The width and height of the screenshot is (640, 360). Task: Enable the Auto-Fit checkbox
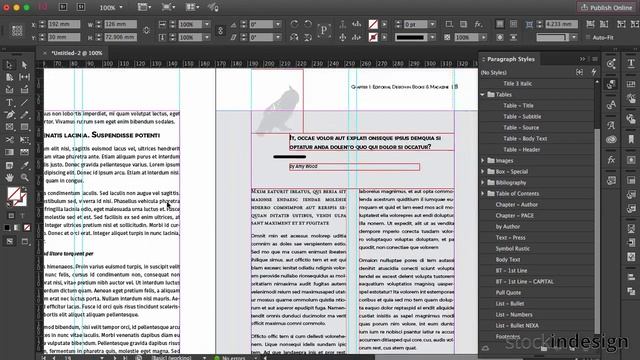588,37
